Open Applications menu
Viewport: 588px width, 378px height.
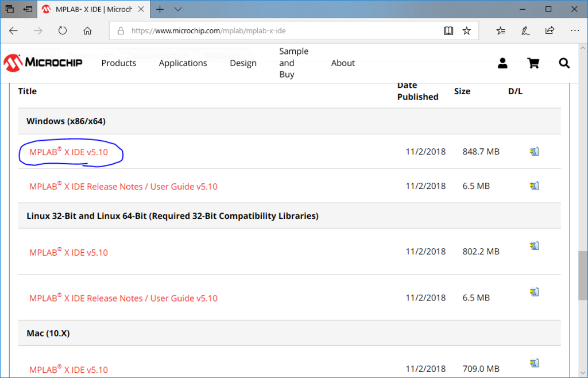pyautogui.click(x=183, y=63)
